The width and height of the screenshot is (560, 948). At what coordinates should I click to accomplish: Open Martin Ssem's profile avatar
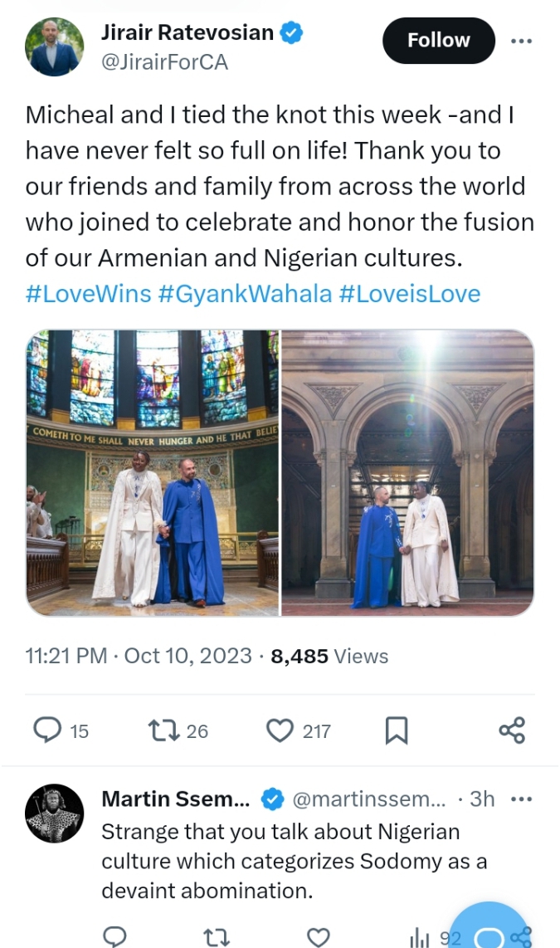[55, 814]
